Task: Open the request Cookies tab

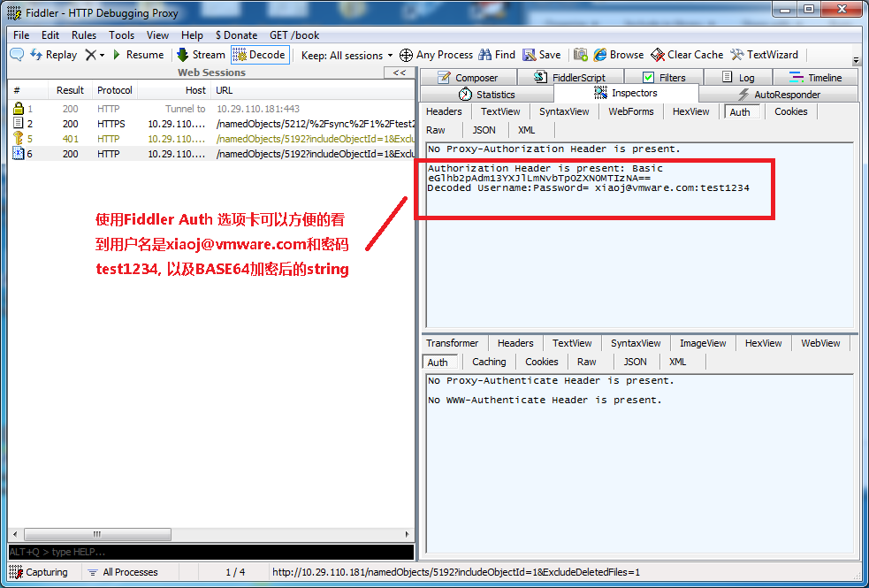Action: coord(791,111)
